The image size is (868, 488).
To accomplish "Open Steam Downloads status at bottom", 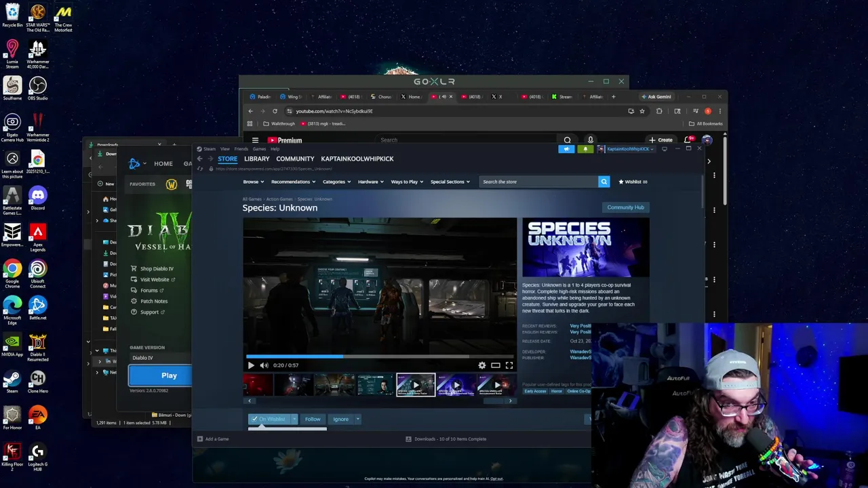I will click(x=446, y=439).
